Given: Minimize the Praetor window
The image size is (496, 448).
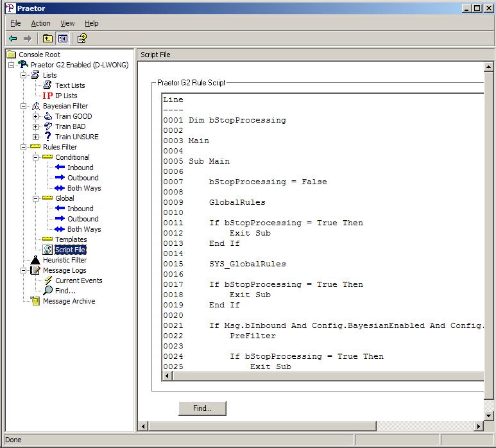Looking at the screenshot, I should (466, 8).
